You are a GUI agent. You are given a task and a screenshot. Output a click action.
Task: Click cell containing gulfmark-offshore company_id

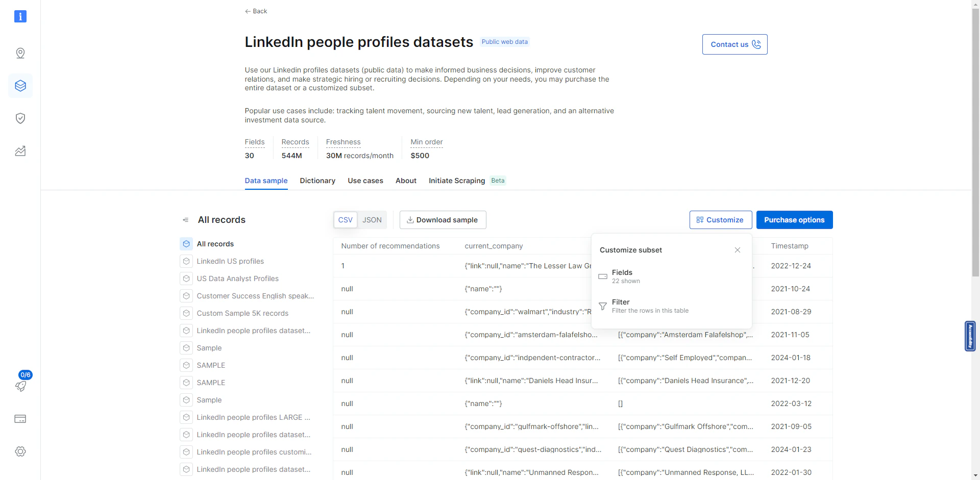click(531, 426)
